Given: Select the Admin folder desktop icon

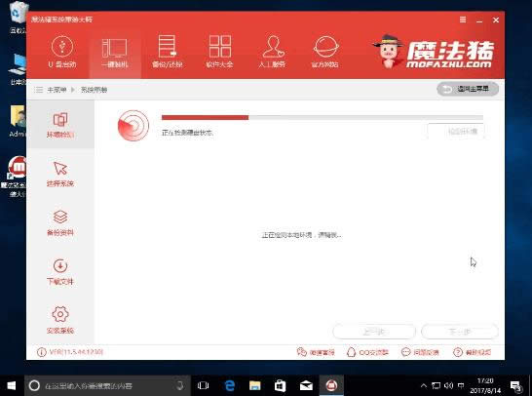Looking at the screenshot, I should [17, 122].
